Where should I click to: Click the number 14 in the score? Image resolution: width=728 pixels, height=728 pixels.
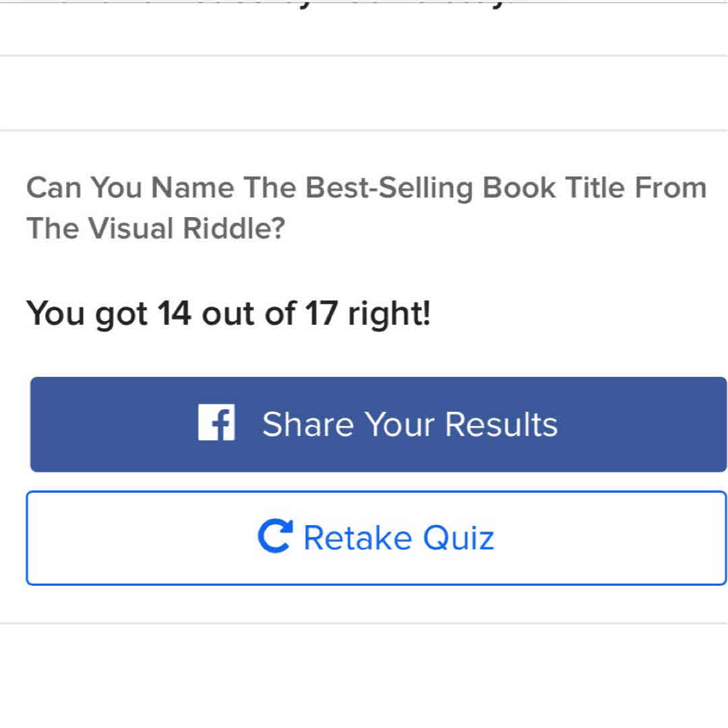click(x=175, y=313)
